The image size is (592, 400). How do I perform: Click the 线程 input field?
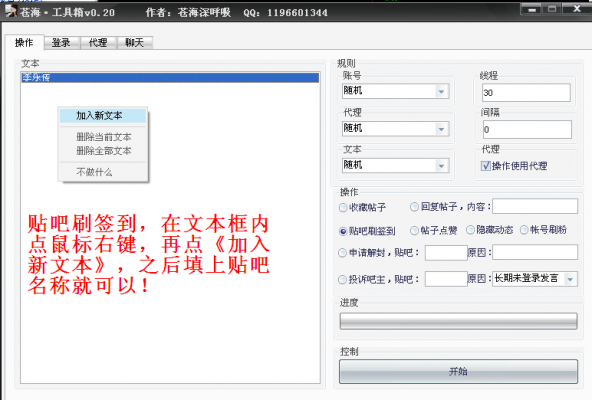526,93
